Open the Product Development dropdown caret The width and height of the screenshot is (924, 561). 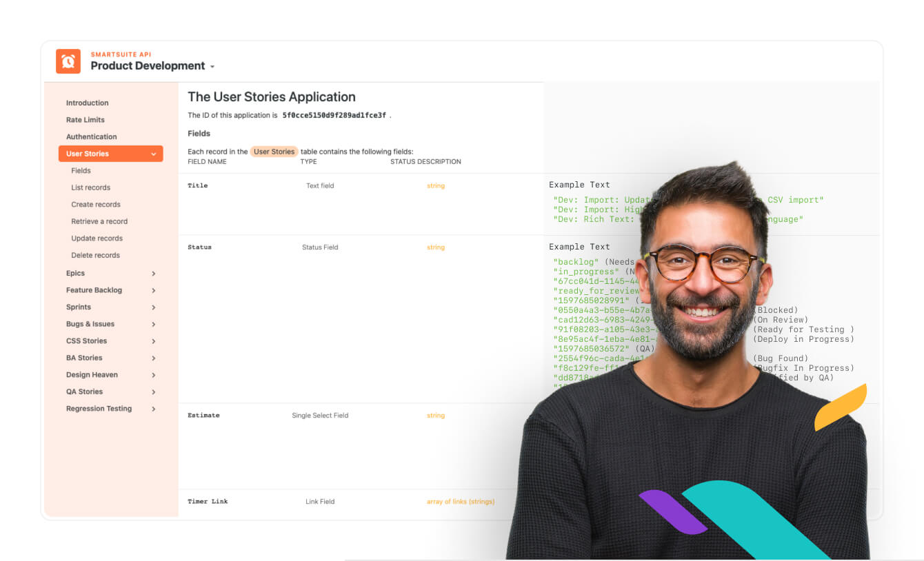tap(212, 67)
